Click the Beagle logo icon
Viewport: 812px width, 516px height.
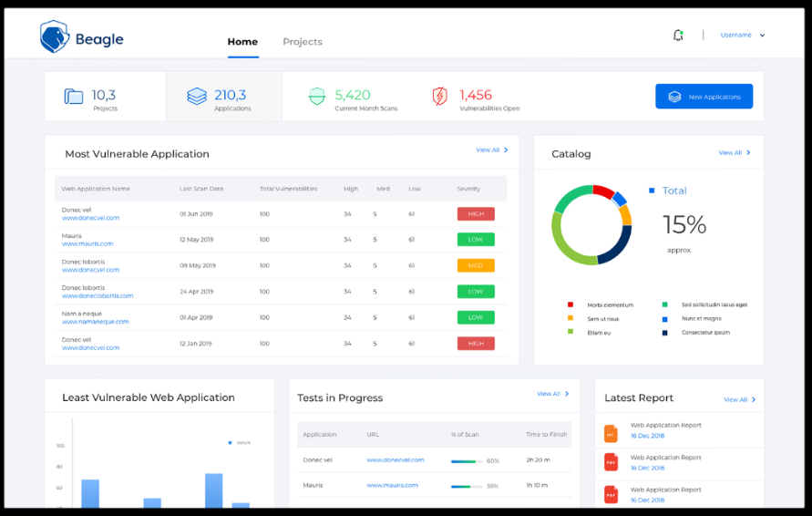point(55,37)
